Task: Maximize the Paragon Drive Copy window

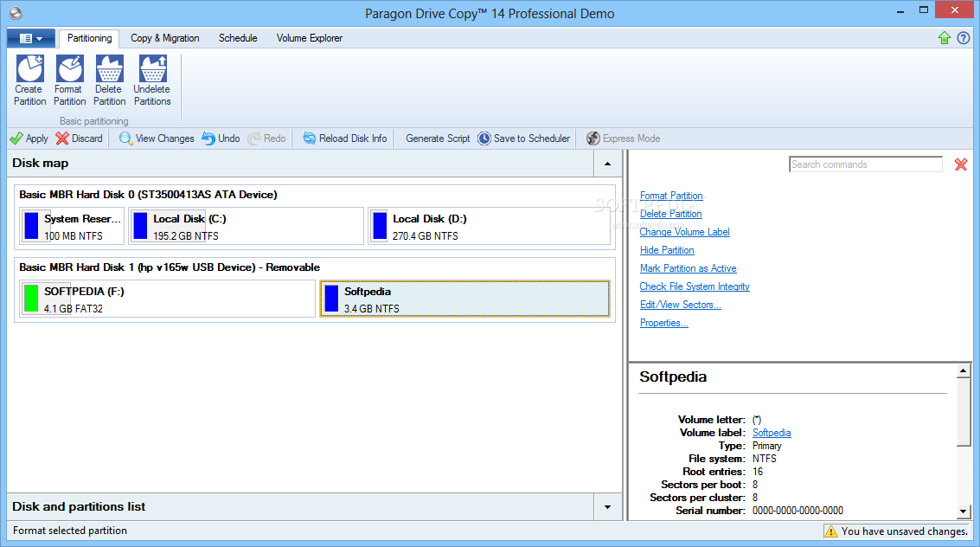Action: point(924,10)
